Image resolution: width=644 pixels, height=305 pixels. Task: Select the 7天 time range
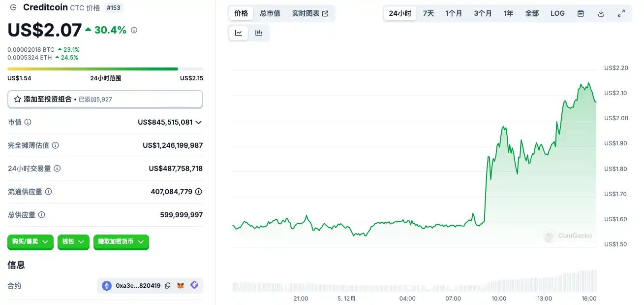pos(429,13)
